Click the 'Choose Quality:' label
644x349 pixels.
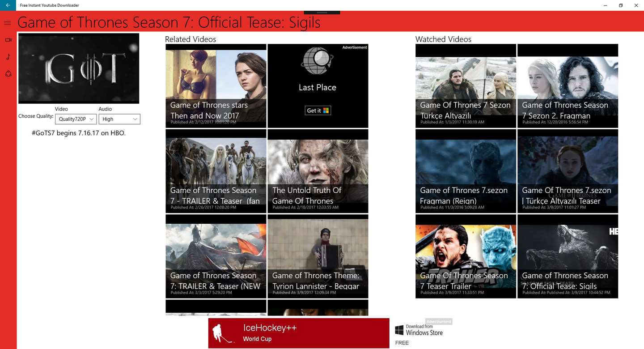click(x=36, y=116)
